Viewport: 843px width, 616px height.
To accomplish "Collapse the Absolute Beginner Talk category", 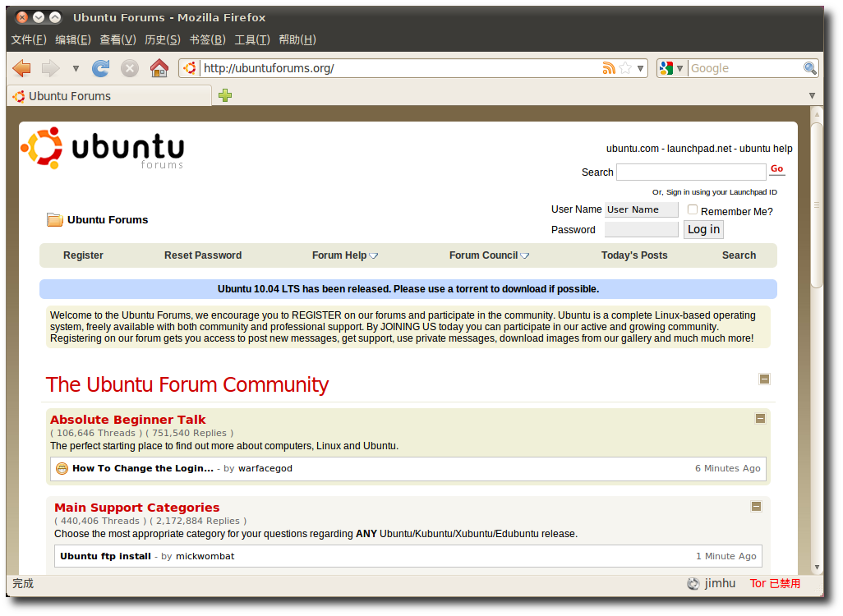I will (760, 418).
